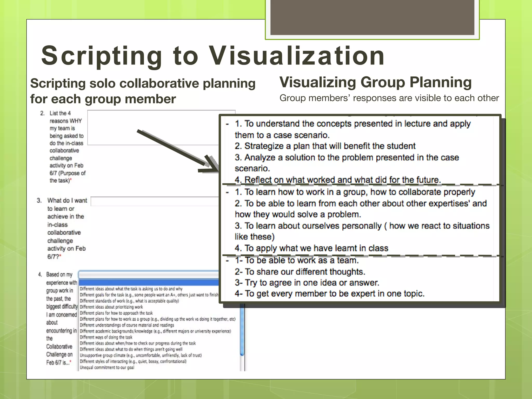This screenshot has width=532, height=399.
Task: Choose 'Different goals for the task' option
Action: [x=149, y=295]
